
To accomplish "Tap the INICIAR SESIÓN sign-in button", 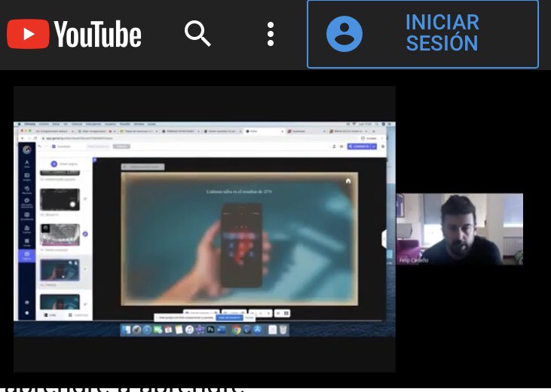I will [x=423, y=34].
